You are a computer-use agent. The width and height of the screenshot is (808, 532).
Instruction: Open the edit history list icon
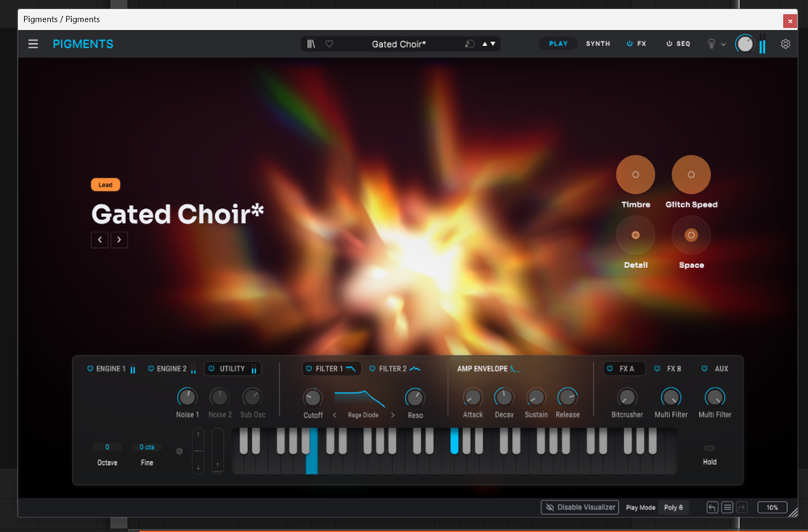[727, 508]
